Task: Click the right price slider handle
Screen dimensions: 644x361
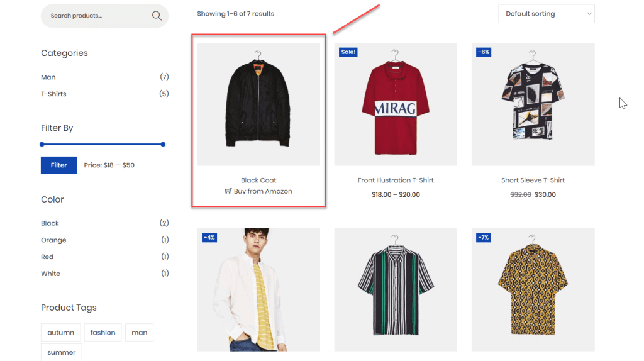Action: pos(163,145)
